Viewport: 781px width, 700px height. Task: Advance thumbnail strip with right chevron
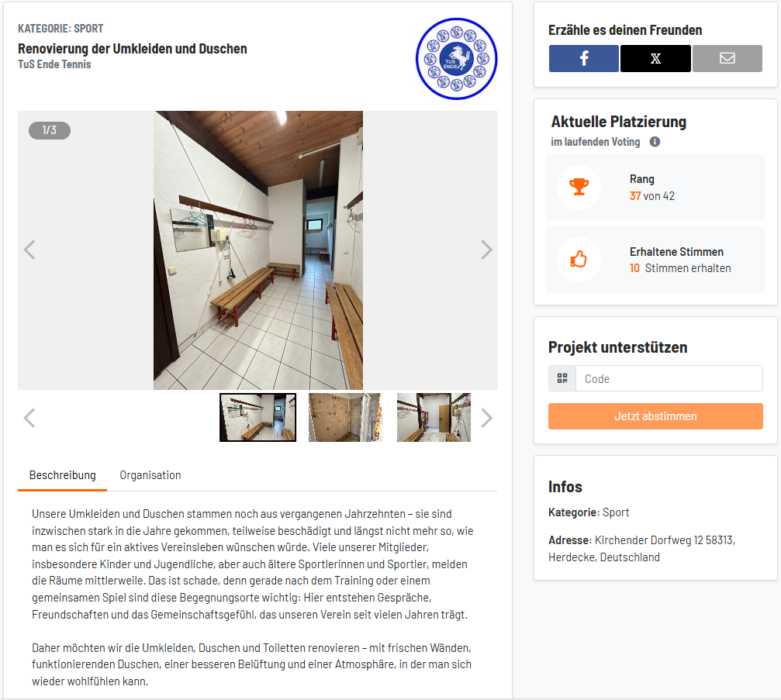pyautogui.click(x=486, y=418)
